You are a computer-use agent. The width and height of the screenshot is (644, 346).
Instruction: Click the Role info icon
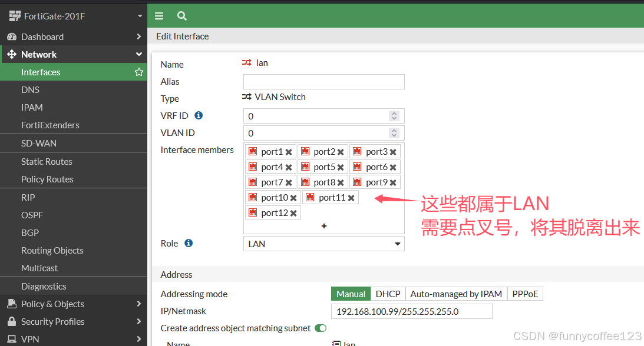[x=189, y=243]
